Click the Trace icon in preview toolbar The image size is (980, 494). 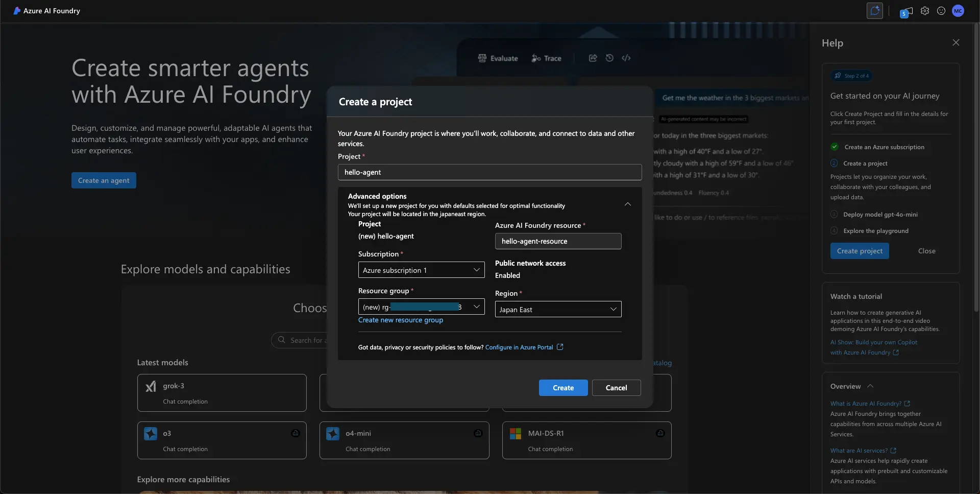[536, 58]
